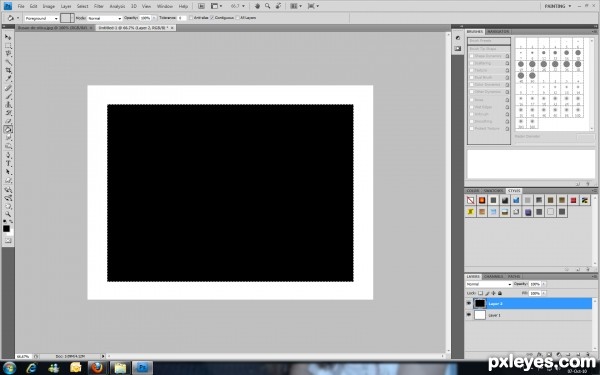
Task: Open Foreground fill source dropdown
Action: [x=41, y=18]
